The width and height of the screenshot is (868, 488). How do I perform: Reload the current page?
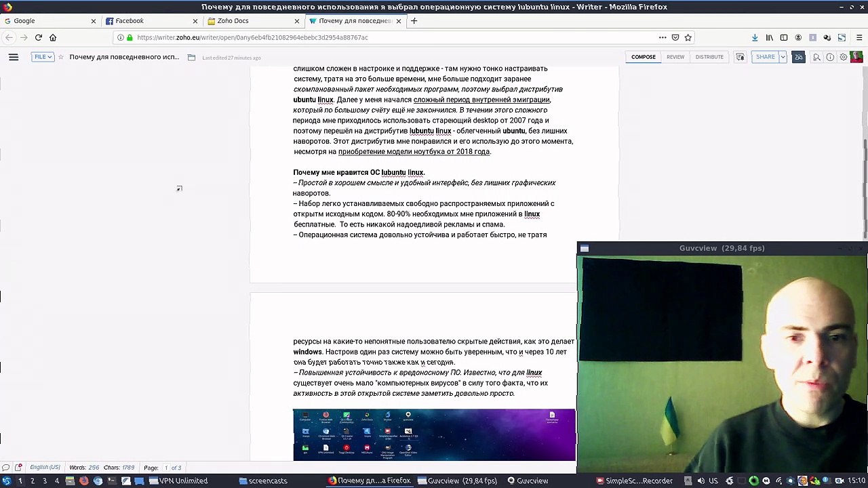39,38
